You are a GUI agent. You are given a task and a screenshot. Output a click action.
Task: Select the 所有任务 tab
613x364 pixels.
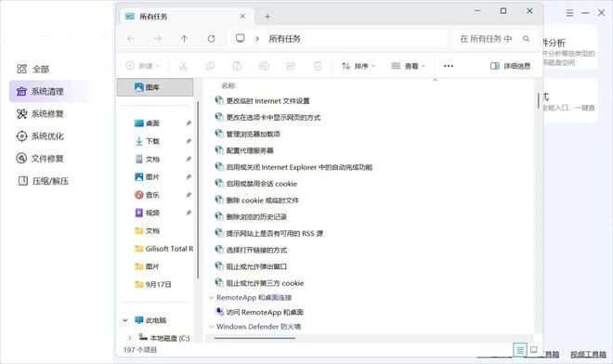pos(188,17)
